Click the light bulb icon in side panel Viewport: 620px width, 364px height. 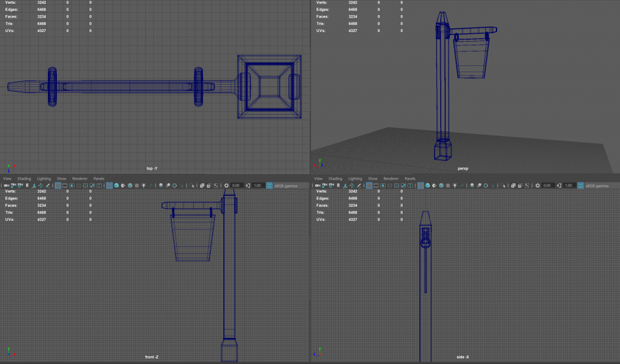click(453, 186)
